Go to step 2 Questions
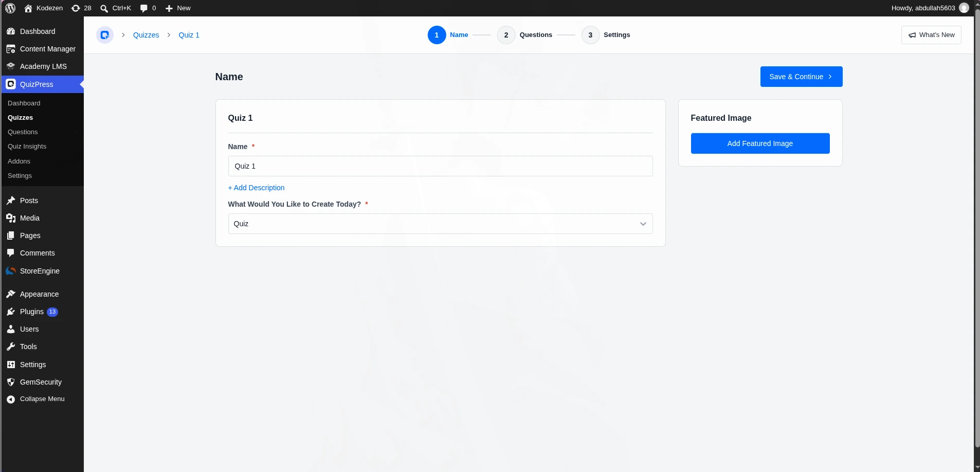Screen dimensions: 980x472 (x=525, y=35)
